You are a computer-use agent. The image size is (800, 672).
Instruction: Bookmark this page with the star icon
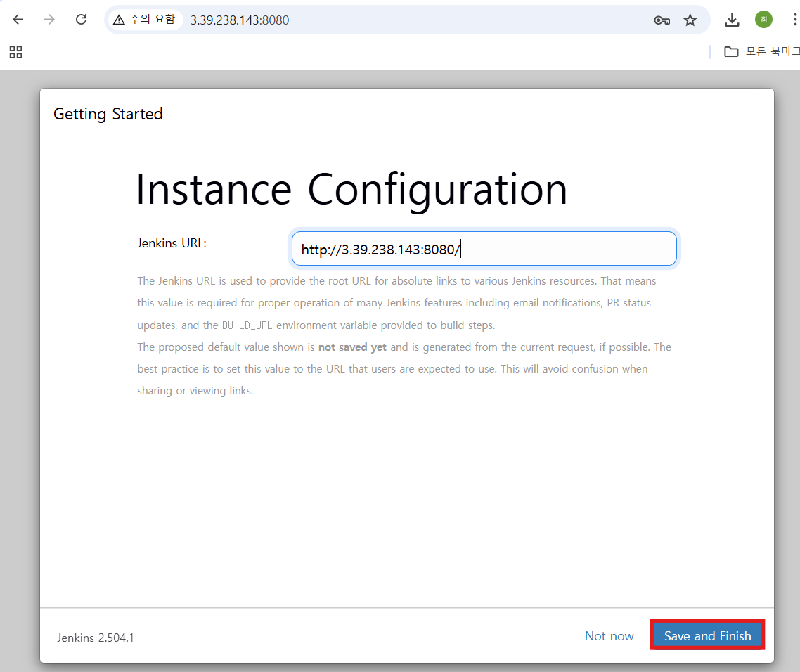point(690,20)
